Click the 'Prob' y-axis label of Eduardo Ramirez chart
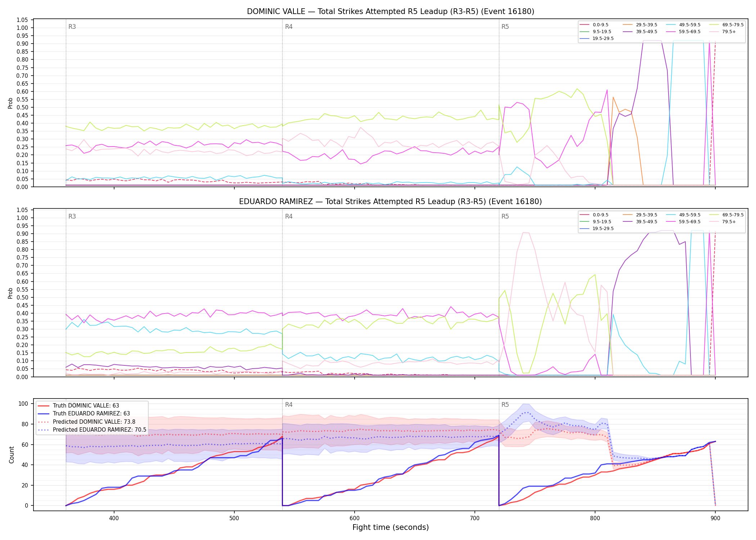Image resolution: width=756 pixels, height=540 pixels. (10, 293)
